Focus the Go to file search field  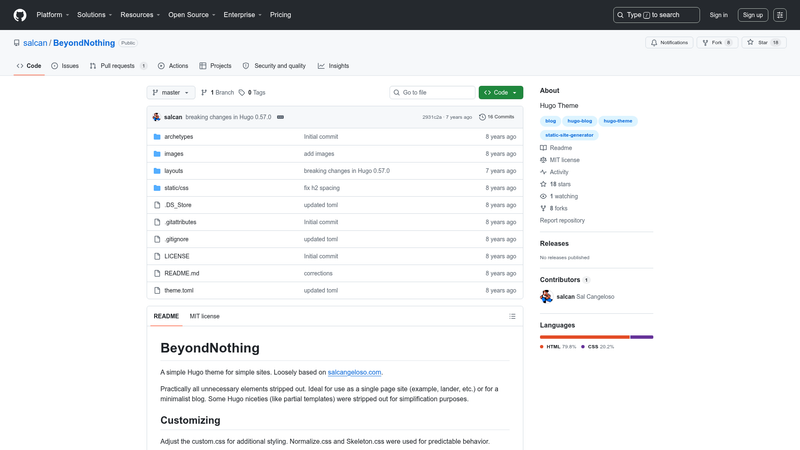[432, 92]
